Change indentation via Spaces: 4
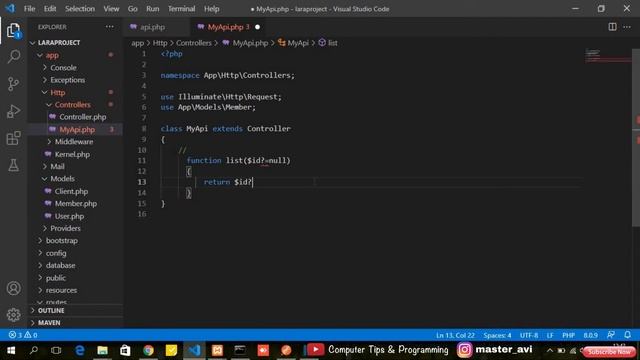The height and width of the screenshot is (360, 640). pyautogui.click(x=497, y=335)
